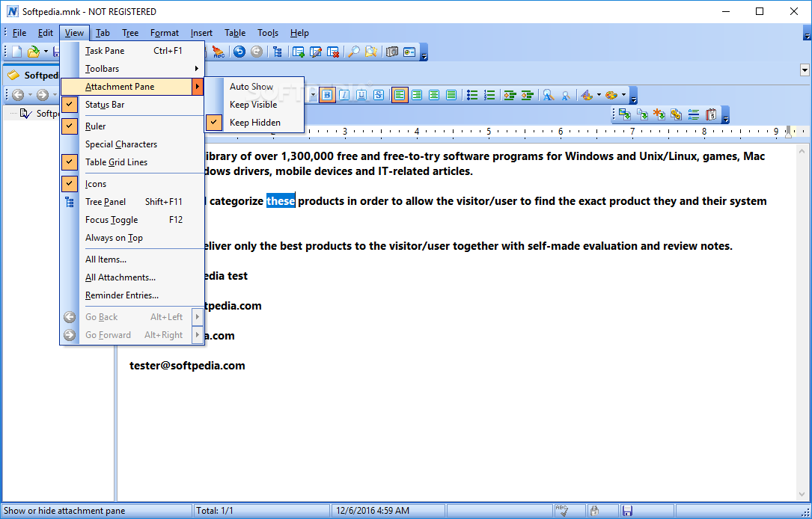Click the insert date calendar icon

click(x=710, y=114)
